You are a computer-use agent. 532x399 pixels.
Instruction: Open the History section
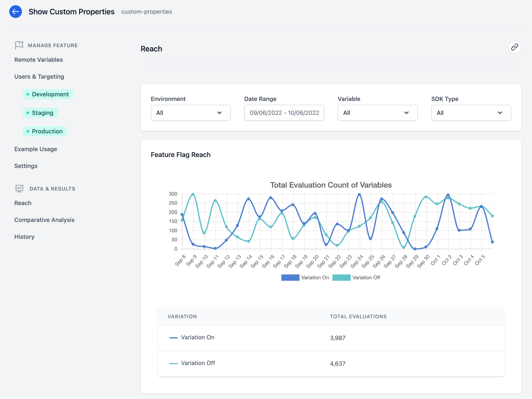(24, 236)
